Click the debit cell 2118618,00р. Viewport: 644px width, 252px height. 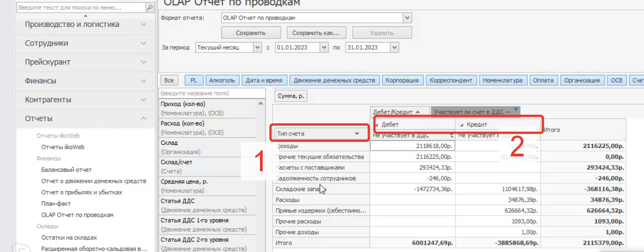(x=412, y=146)
